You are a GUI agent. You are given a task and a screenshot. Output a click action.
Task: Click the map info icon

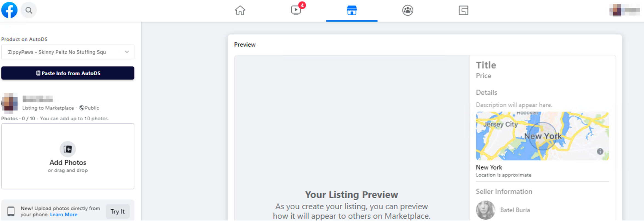pos(600,151)
